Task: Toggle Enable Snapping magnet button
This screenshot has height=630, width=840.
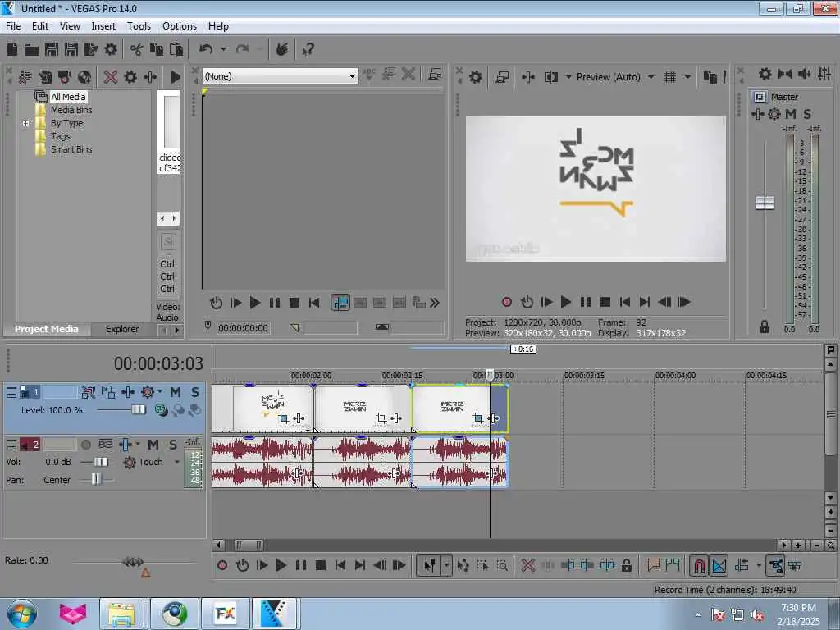Action: pyautogui.click(x=699, y=565)
